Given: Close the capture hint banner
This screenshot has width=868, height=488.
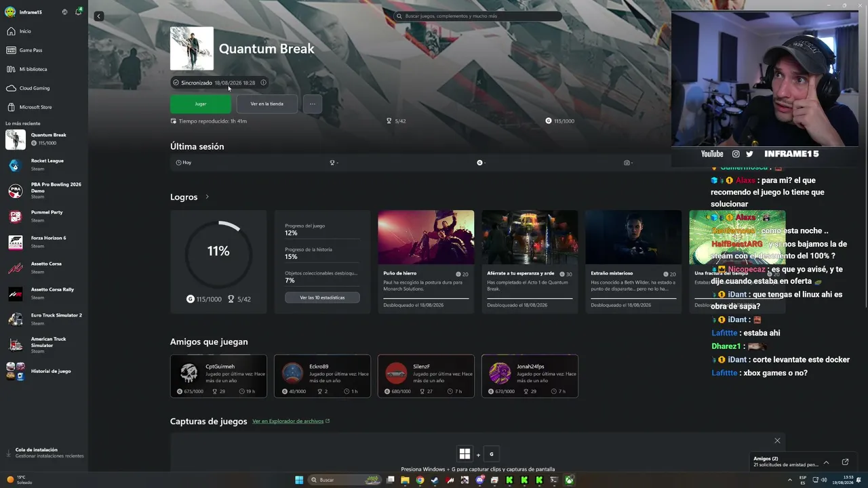Looking at the screenshot, I should click(x=777, y=441).
